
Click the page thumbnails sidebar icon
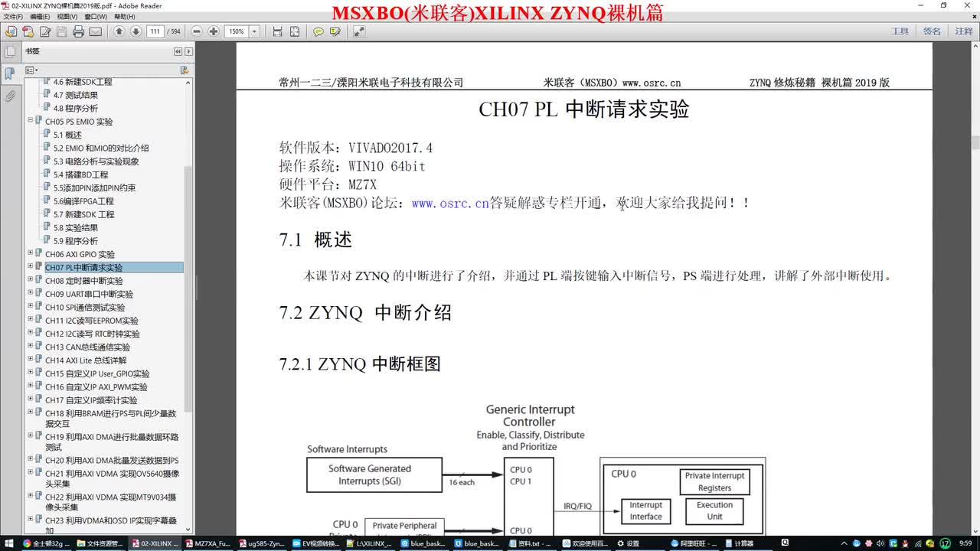click(x=9, y=52)
